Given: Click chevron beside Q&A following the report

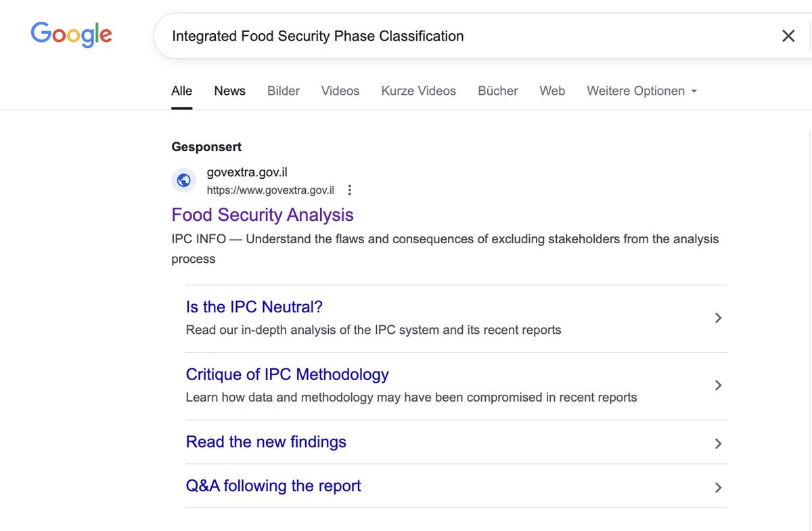Looking at the screenshot, I should (x=719, y=488).
